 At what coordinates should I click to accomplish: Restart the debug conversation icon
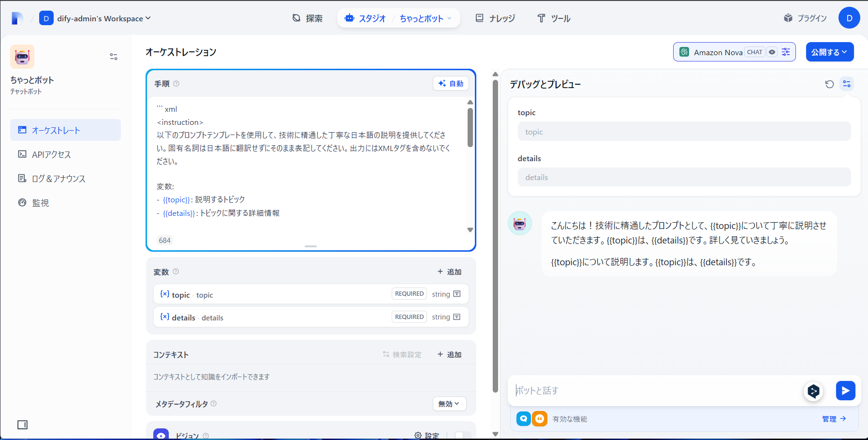coord(829,84)
